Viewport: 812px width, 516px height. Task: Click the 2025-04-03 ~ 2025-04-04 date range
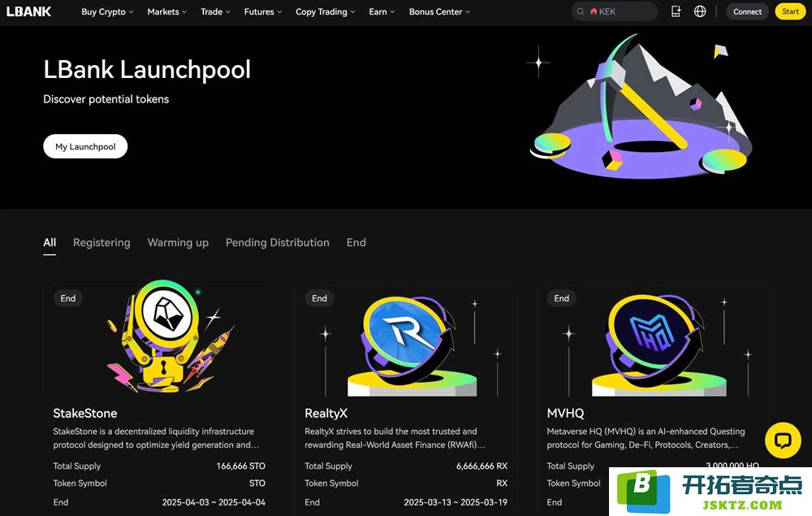(214, 502)
